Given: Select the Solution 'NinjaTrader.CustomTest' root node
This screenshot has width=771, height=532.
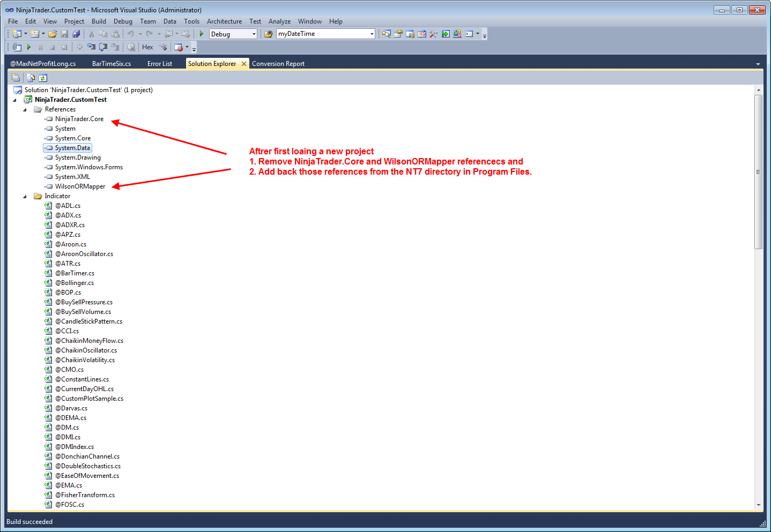Looking at the screenshot, I should (88, 90).
